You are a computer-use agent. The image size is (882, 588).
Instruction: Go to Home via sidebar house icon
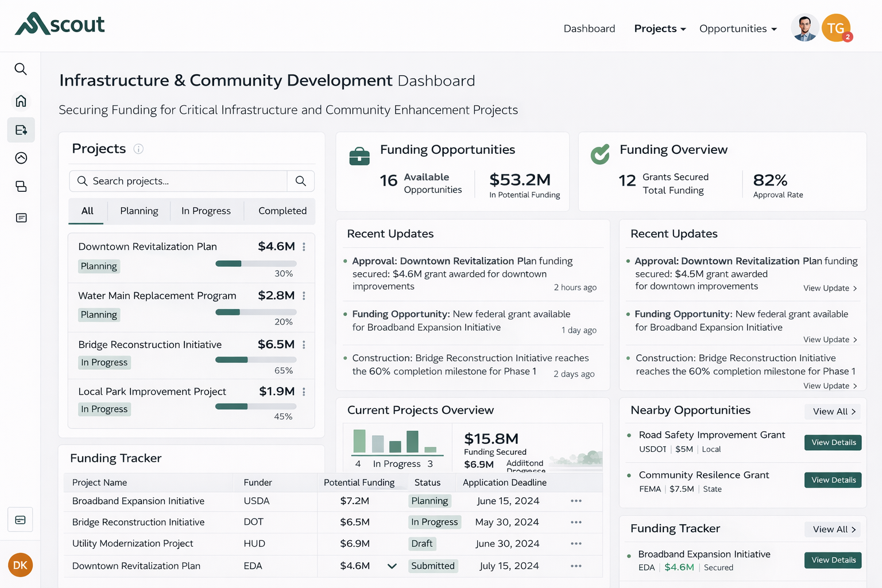click(x=21, y=101)
